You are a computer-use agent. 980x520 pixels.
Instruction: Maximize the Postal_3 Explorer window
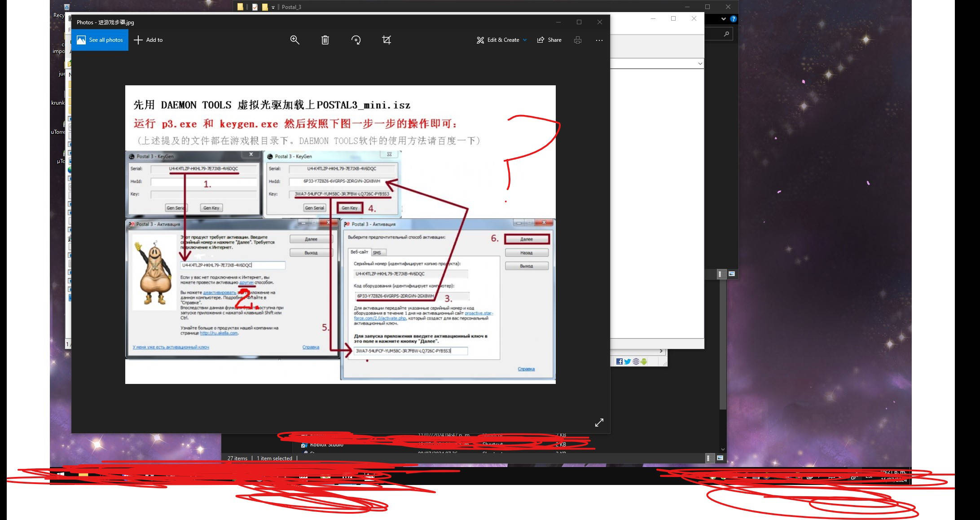[708, 7]
